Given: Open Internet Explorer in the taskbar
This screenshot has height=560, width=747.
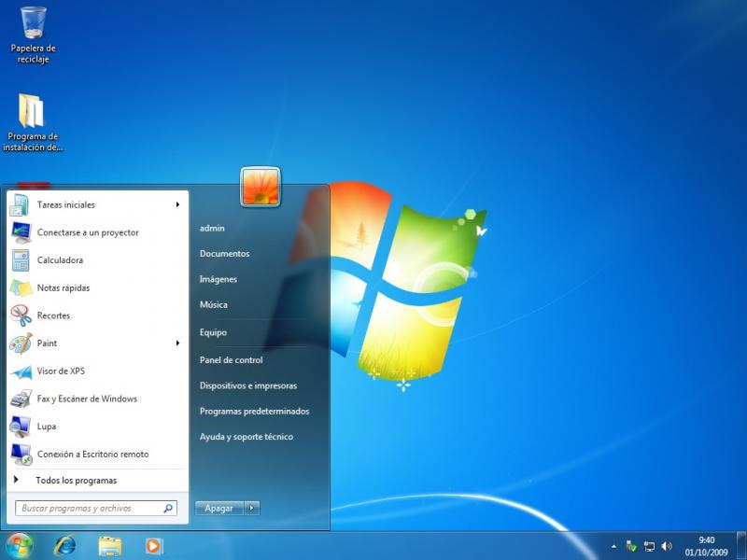Looking at the screenshot, I should 64,546.
